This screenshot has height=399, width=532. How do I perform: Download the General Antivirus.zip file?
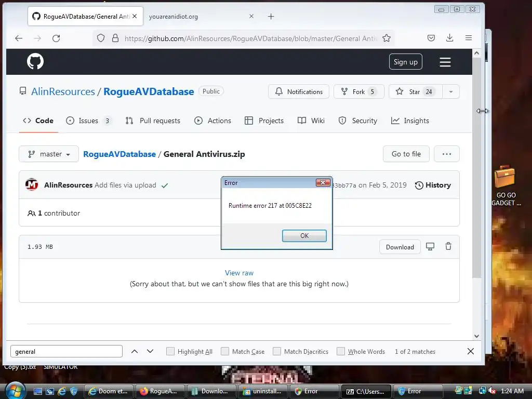pos(400,247)
